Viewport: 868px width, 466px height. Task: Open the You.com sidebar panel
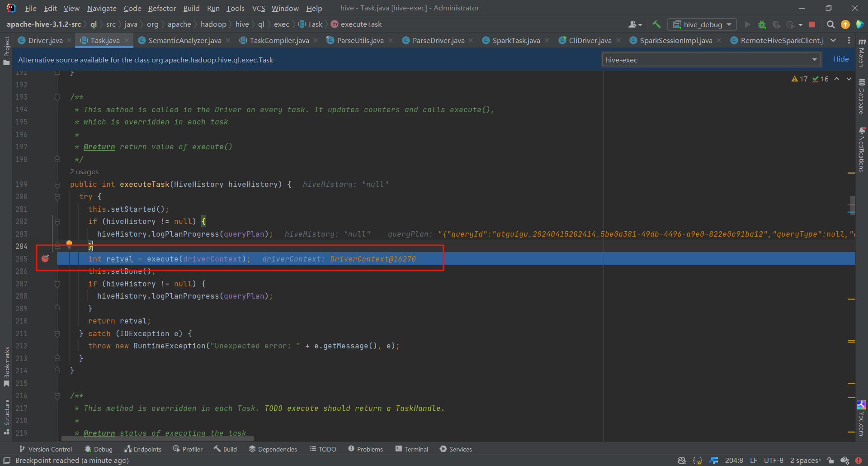[x=862, y=418]
